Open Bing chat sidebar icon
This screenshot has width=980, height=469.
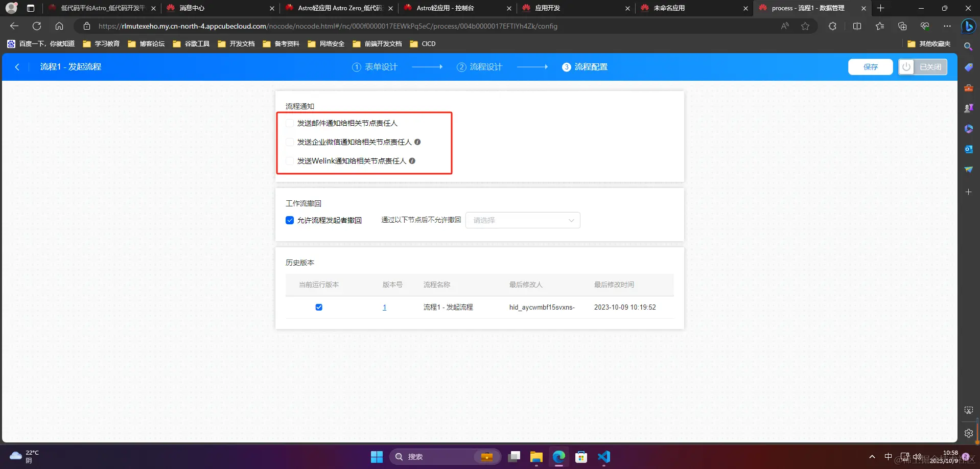(x=968, y=26)
